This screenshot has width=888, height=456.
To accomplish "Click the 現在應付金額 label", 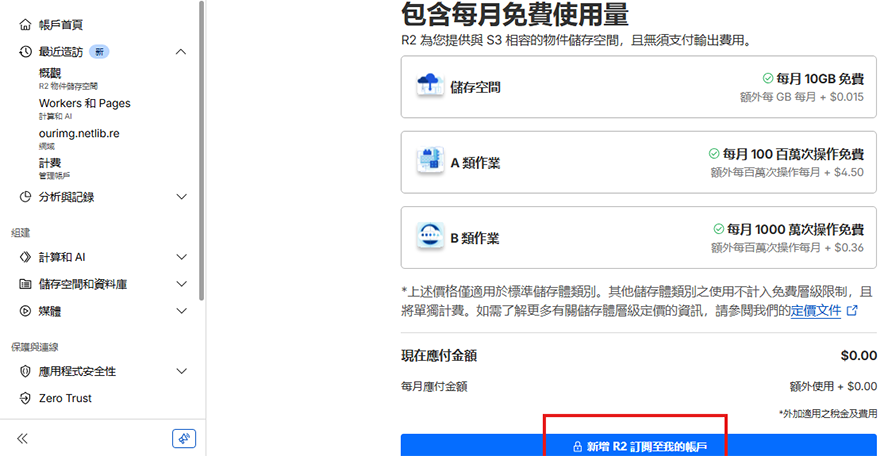I will [439, 356].
